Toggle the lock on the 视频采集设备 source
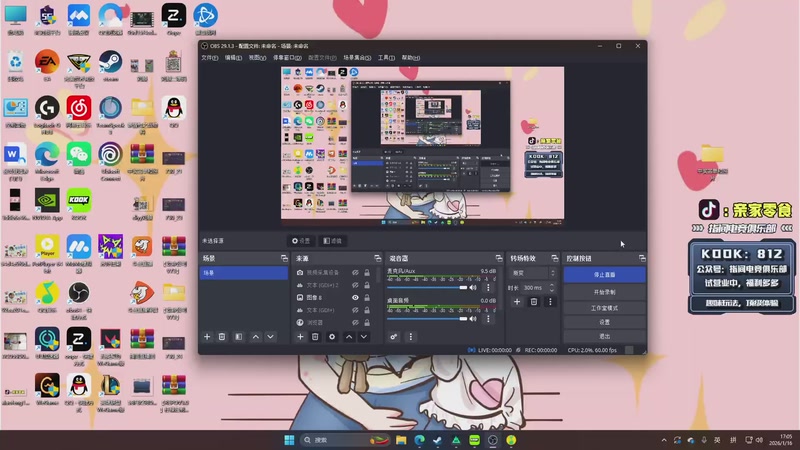The width and height of the screenshot is (800, 450). point(367,273)
